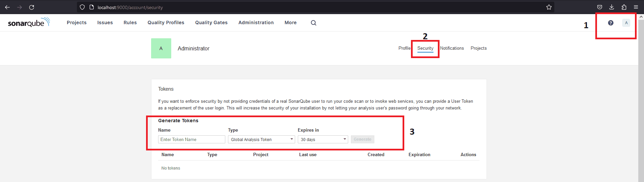Open the More navigation dropdown
Viewport: 644px width, 182px height.
290,22
